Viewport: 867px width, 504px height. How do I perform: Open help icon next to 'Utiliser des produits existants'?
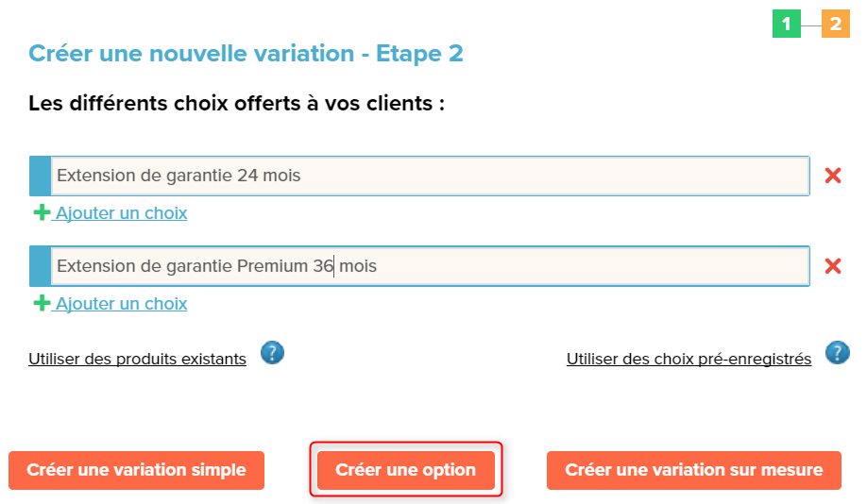tap(272, 353)
